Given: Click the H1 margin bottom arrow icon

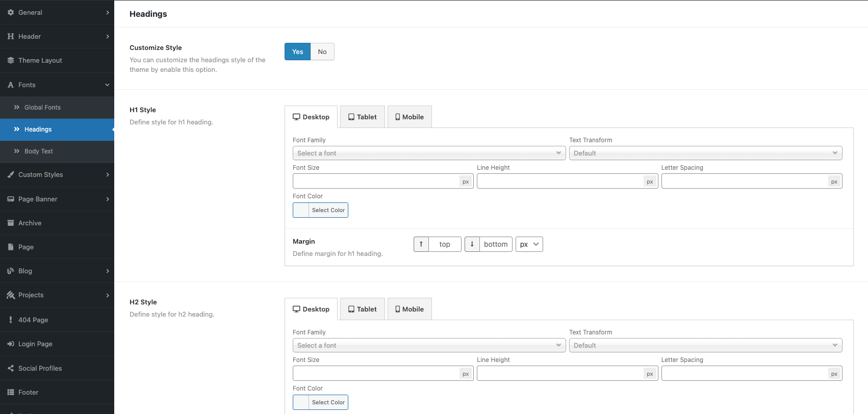Looking at the screenshot, I should [472, 244].
